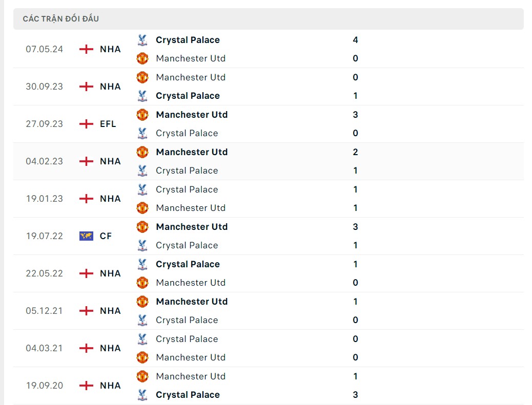Click England flag beside 05.12.21 NHA
The image size is (532, 405).
pos(87,311)
